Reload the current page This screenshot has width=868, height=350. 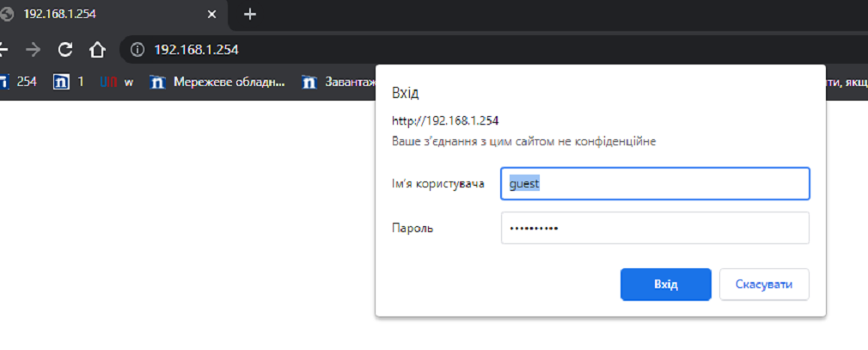65,50
